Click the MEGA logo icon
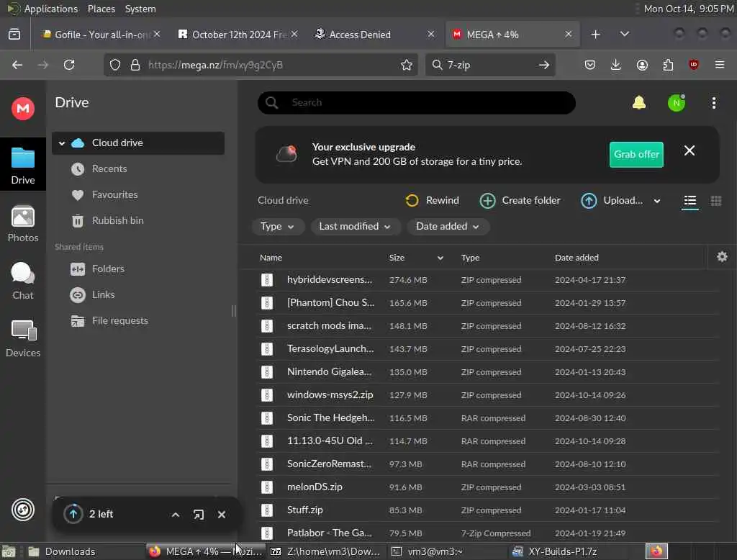Viewport: 737px width, 560px height. (x=22, y=109)
